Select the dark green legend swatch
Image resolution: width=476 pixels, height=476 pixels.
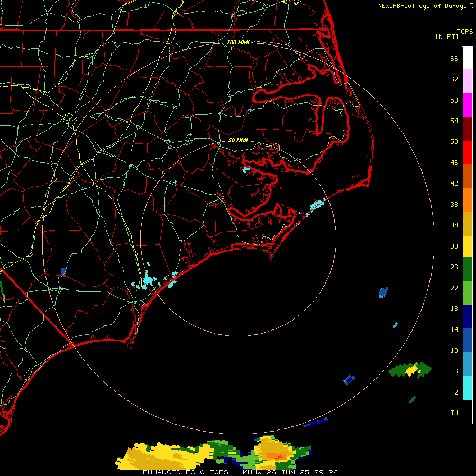click(467, 269)
